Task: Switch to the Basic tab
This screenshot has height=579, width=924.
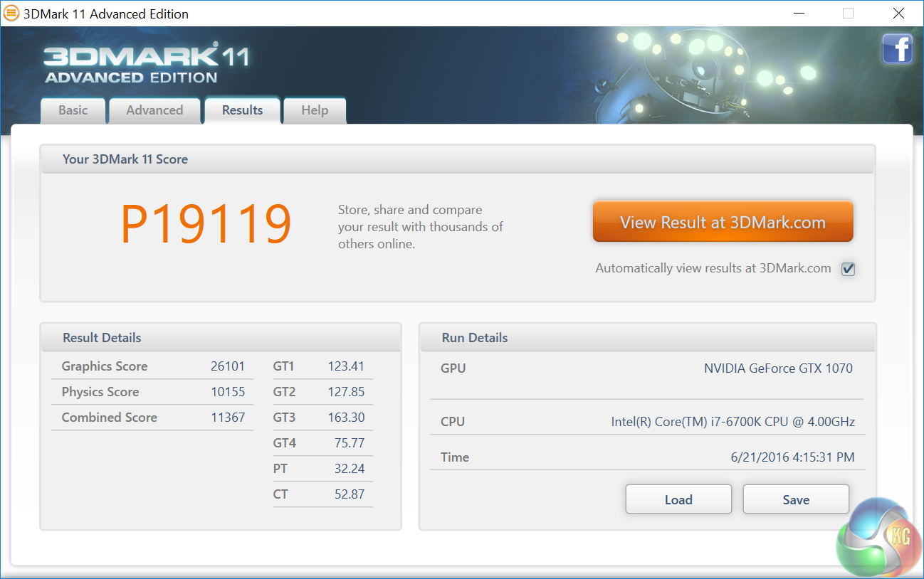Action: (73, 110)
